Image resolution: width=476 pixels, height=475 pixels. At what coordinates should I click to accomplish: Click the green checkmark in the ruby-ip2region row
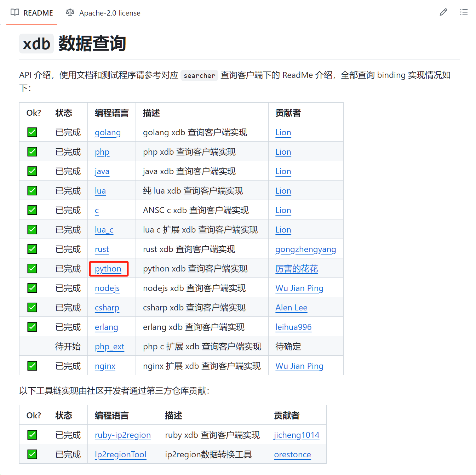(32, 435)
